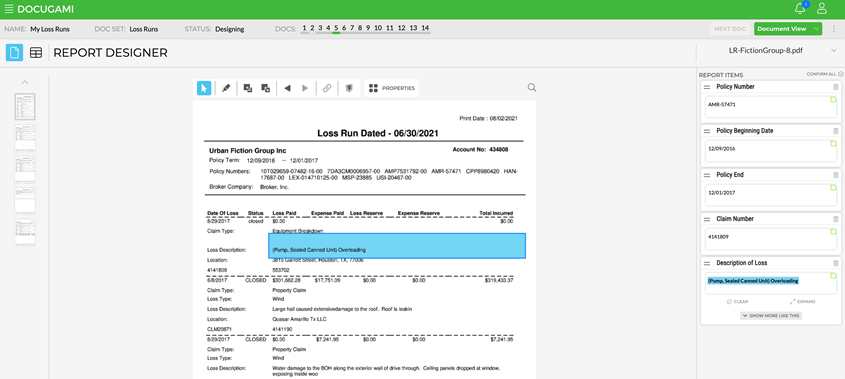Open the Properties panel

pyautogui.click(x=392, y=88)
